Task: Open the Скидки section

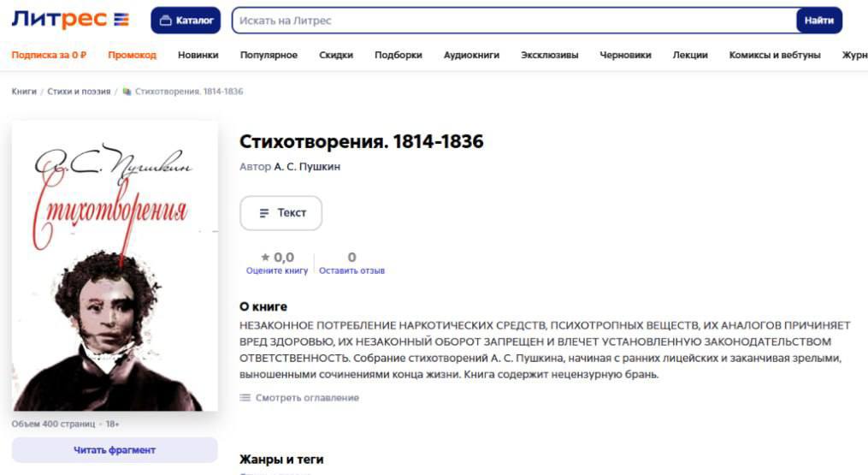Action: click(336, 55)
